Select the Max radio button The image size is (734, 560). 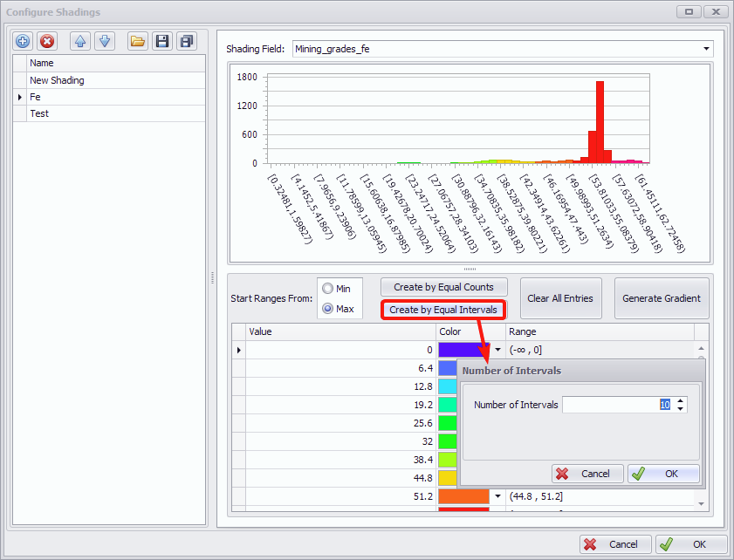click(327, 308)
